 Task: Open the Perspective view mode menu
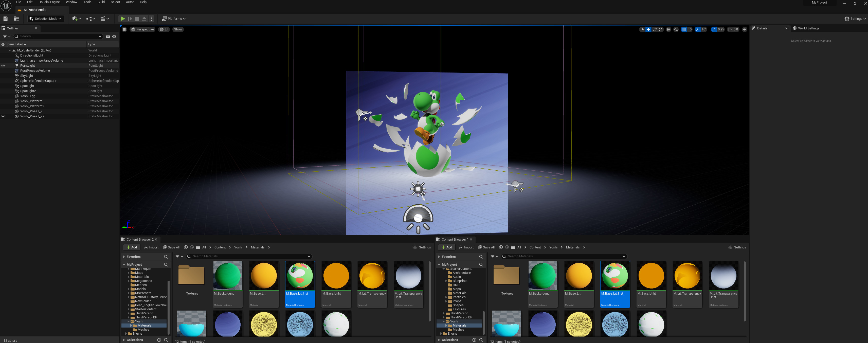(142, 29)
